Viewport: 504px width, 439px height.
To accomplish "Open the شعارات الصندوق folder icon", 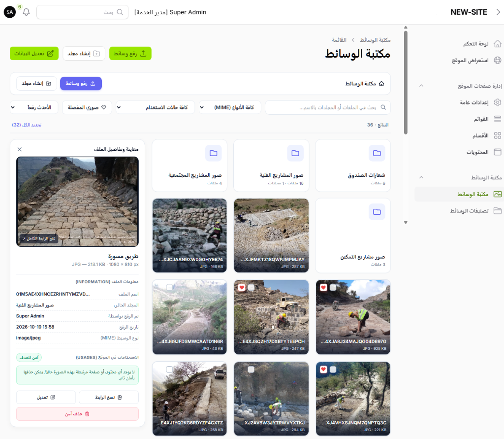I will (377, 153).
